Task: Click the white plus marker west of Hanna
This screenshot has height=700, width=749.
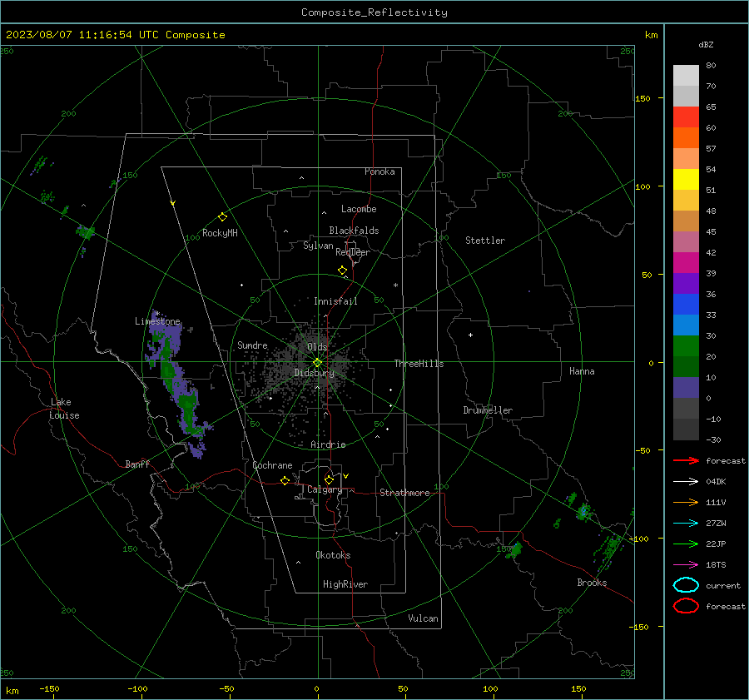Action: click(x=470, y=335)
